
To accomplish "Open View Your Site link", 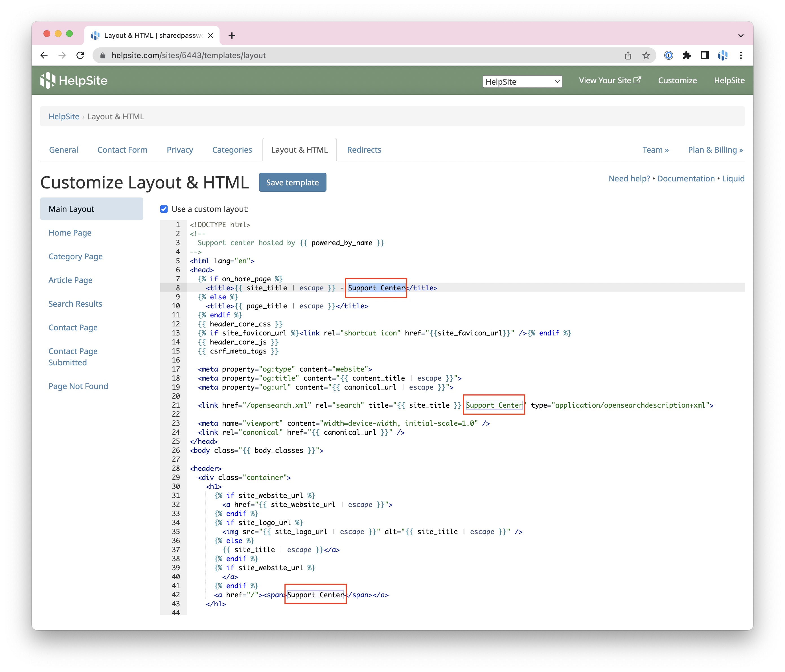I will (609, 80).
